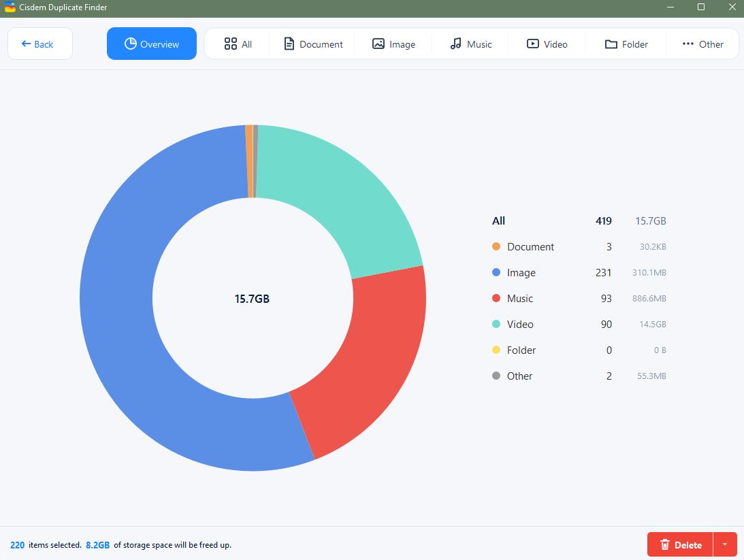Click the All legend heading

tap(499, 221)
